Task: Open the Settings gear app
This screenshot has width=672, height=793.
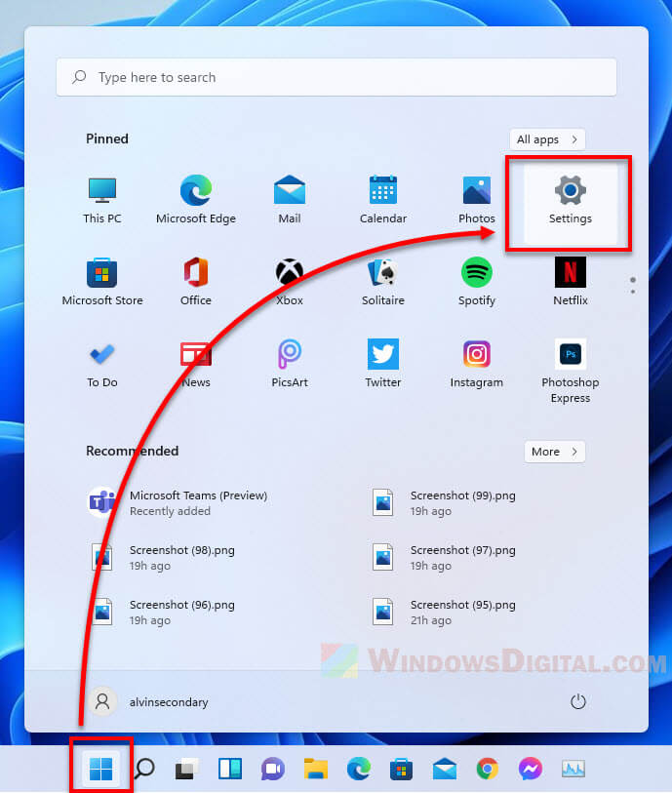Action: pos(571,204)
